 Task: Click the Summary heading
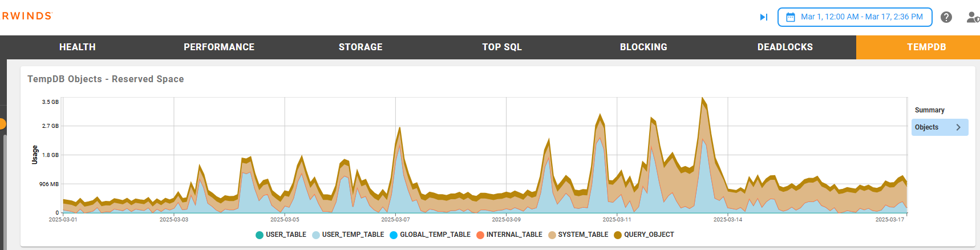point(930,110)
